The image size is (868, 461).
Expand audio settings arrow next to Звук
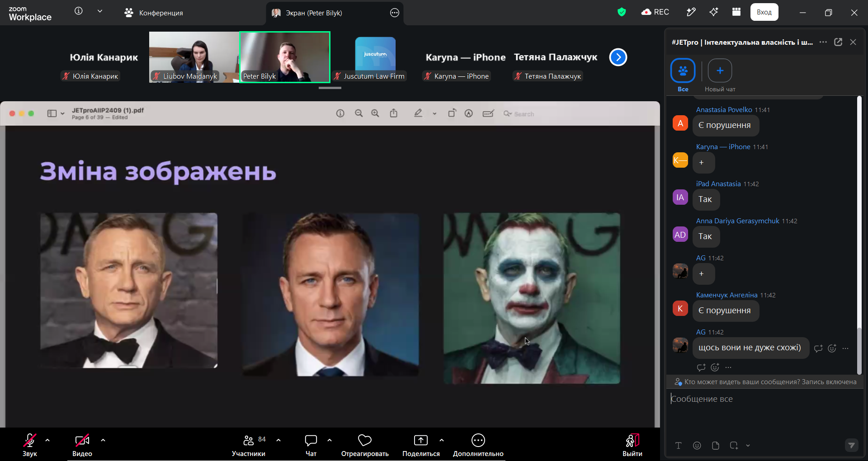47,440
